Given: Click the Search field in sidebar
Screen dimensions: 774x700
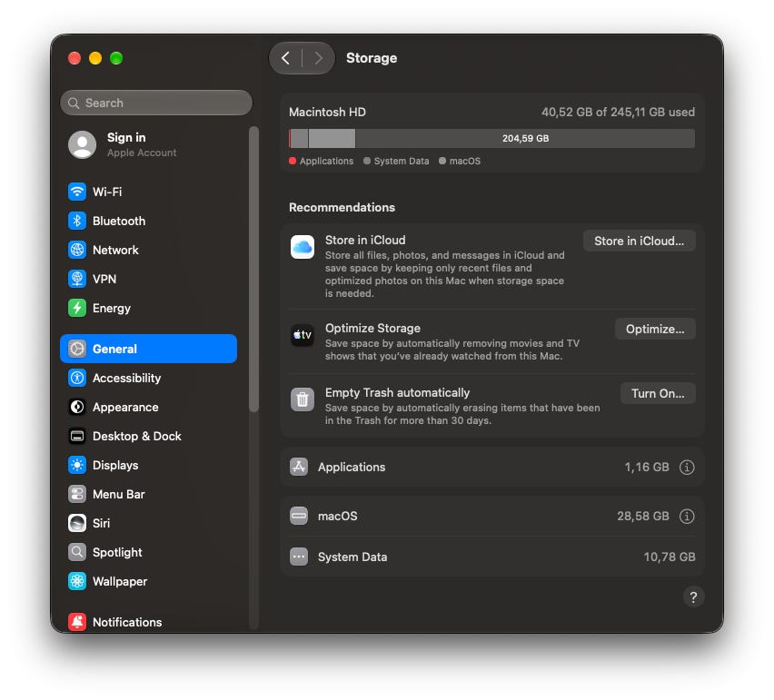Looking at the screenshot, I should (x=156, y=103).
